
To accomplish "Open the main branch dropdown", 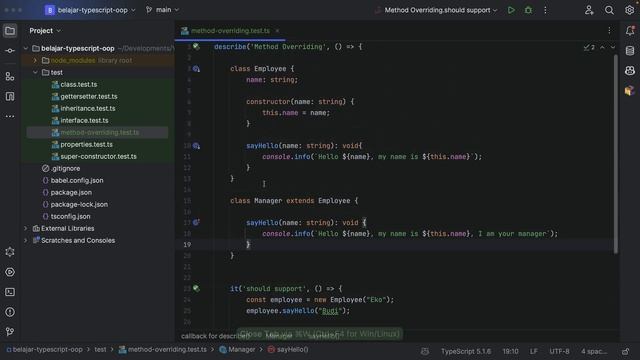I will click(x=162, y=10).
